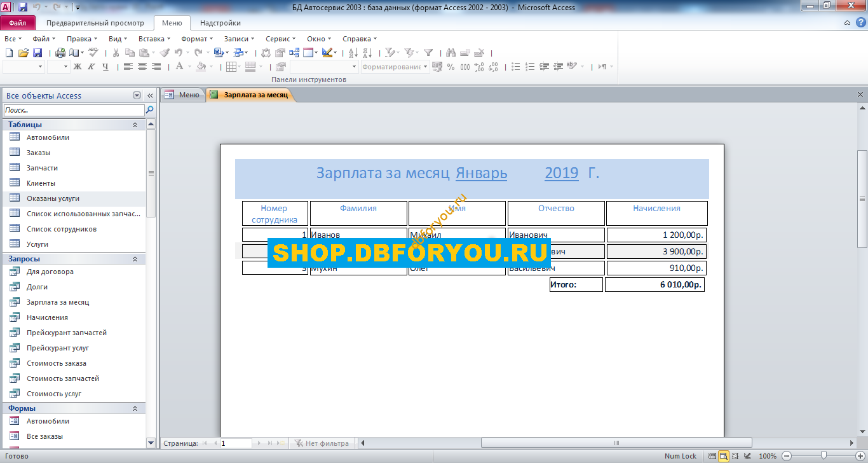
Task: Collapse the Таблицы group
Action: [x=135, y=125]
